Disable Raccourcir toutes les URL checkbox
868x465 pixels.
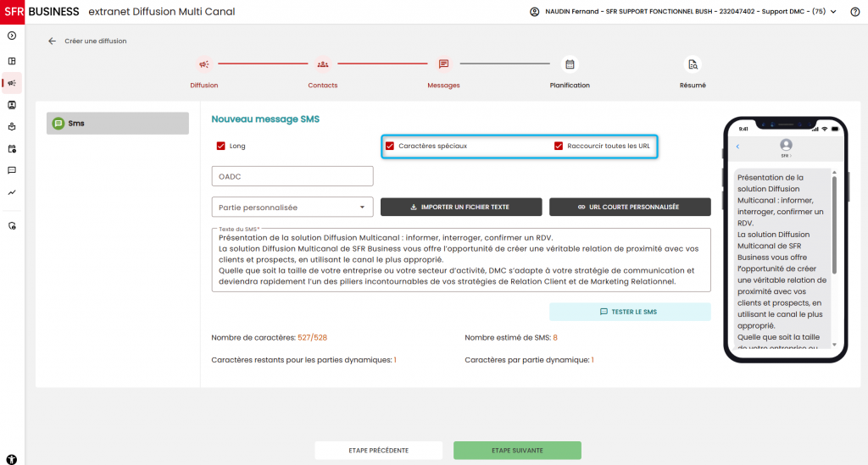point(559,146)
